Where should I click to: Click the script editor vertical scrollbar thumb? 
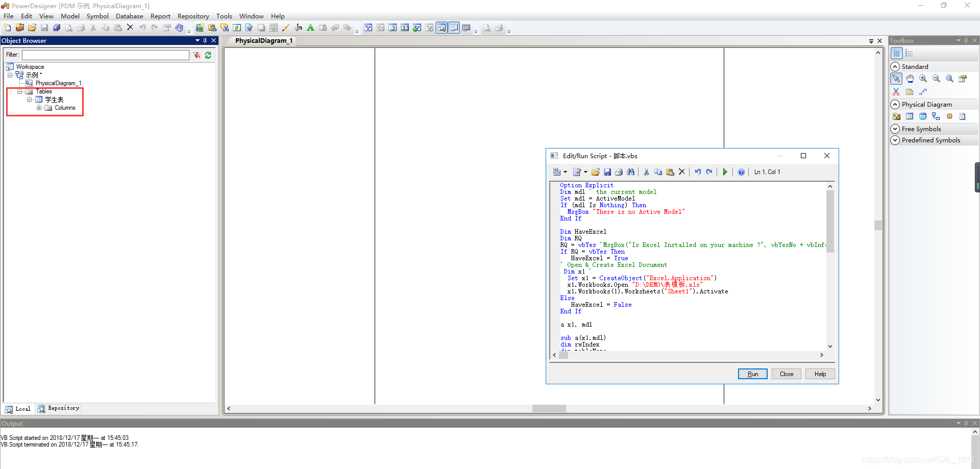pos(830,221)
